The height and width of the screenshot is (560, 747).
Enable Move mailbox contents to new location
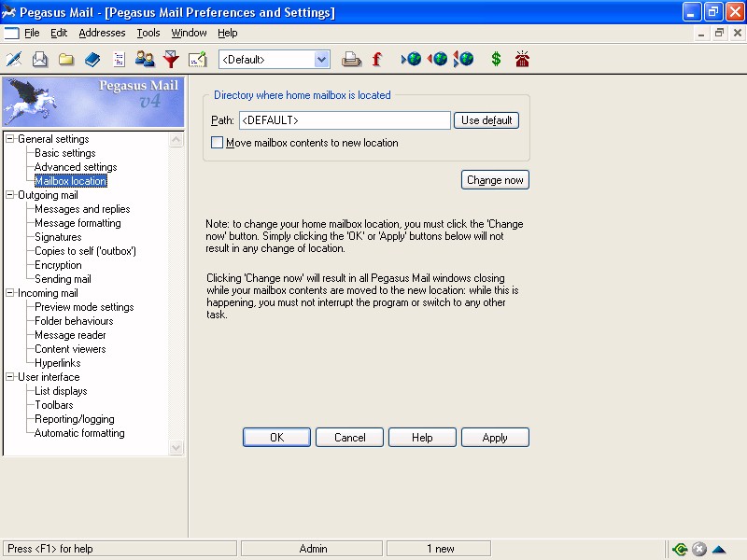click(217, 143)
